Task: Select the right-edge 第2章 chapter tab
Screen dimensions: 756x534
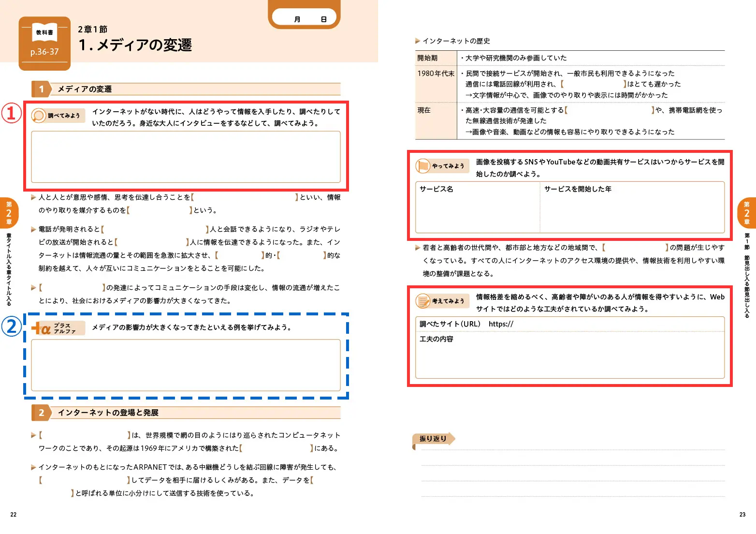Action: click(747, 213)
